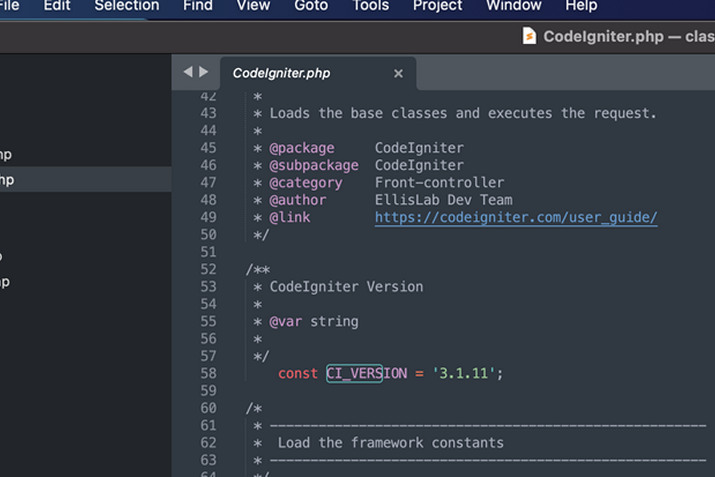Open the View menu
Image resolution: width=715 pixels, height=477 pixels.
pyautogui.click(x=254, y=6)
